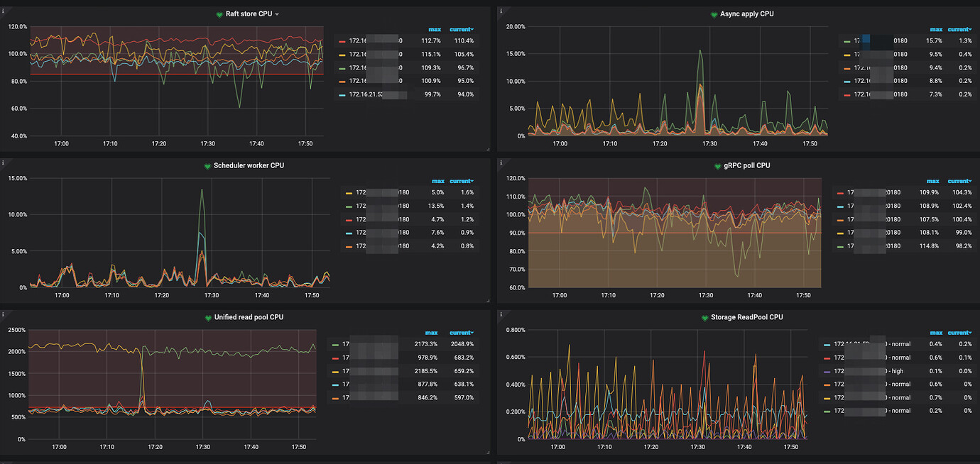Viewport: 980px width, 464px height.
Task: Open the Scheduler worker CPU panel menu
Action: [x=249, y=165]
